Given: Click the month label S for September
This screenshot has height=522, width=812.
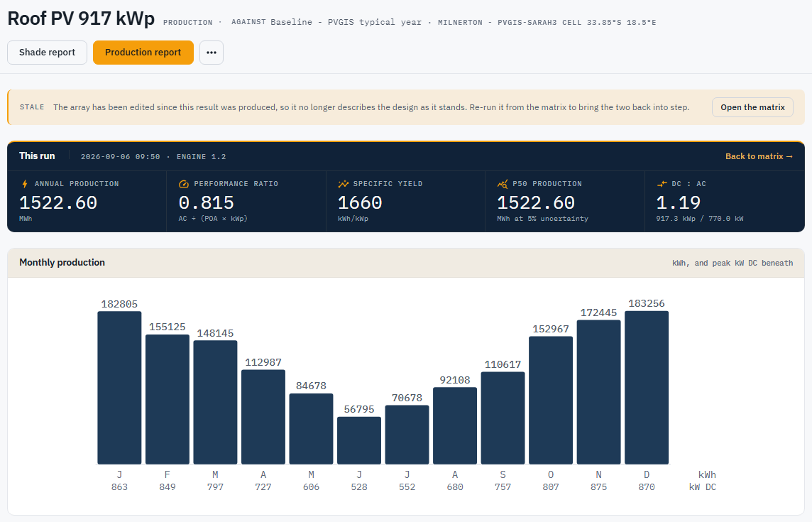Looking at the screenshot, I should (x=503, y=475).
